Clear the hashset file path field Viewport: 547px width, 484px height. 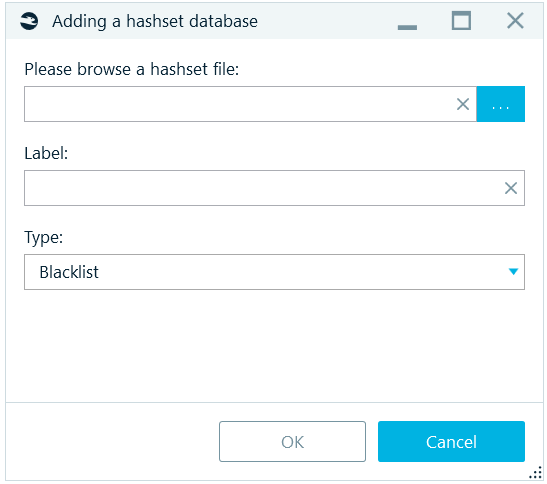463,104
